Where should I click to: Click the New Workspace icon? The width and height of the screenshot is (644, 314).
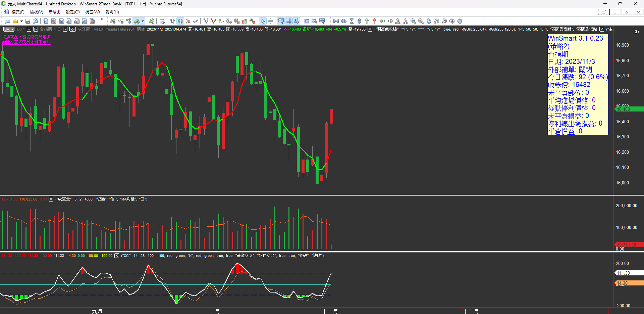click(7, 21)
